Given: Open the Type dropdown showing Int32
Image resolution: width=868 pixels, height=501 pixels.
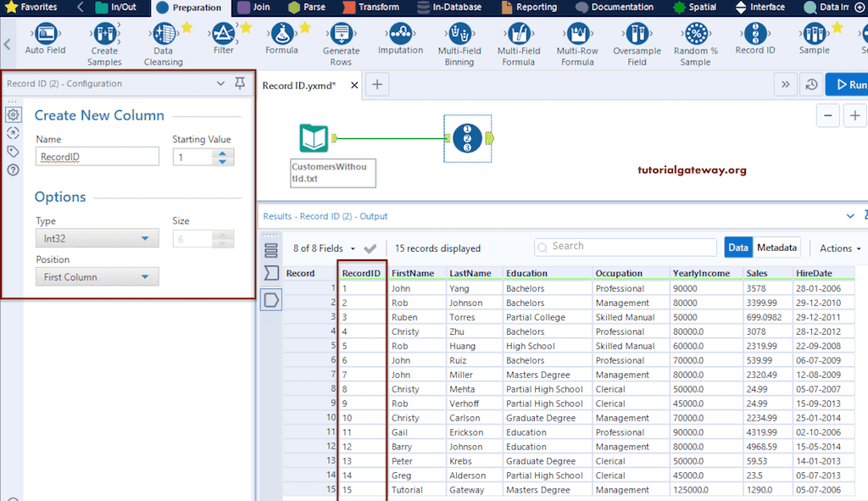Looking at the screenshot, I should pyautogui.click(x=97, y=238).
